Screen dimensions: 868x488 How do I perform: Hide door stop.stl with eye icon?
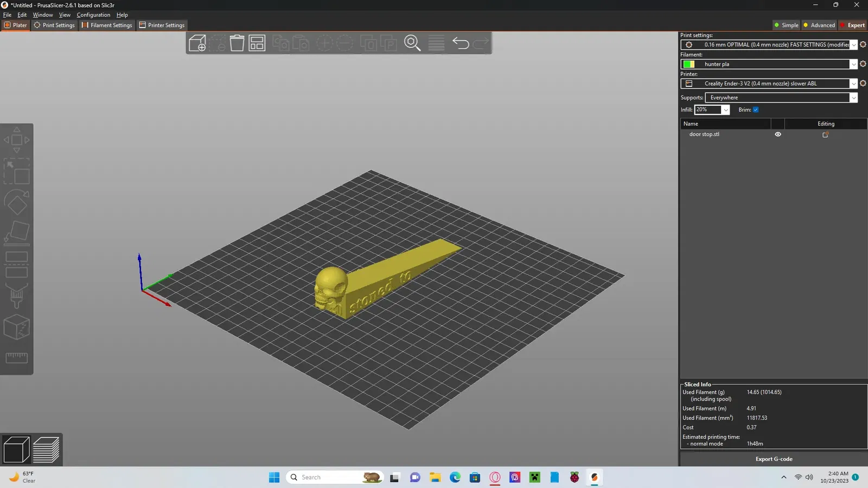(778, 134)
